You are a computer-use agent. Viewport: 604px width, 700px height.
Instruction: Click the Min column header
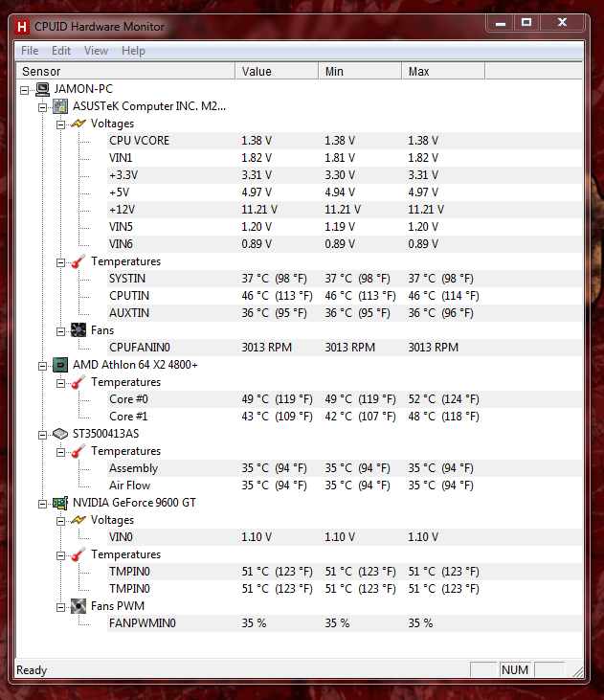360,72
